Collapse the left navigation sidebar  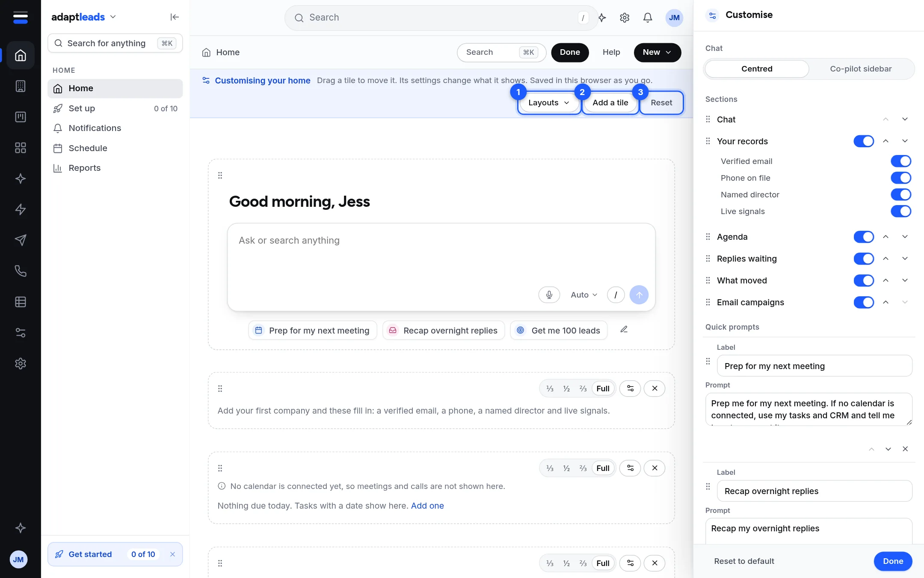[175, 17]
